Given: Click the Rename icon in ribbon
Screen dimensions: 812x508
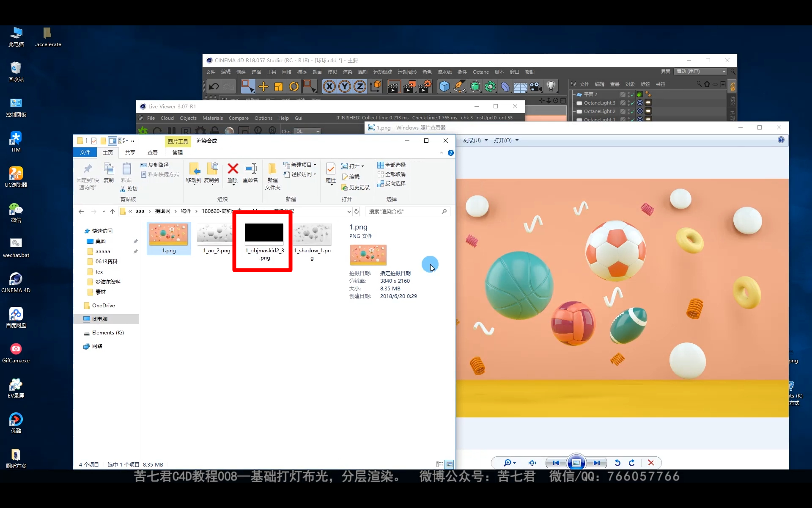Looking at the screenshot, I should 250,169.
